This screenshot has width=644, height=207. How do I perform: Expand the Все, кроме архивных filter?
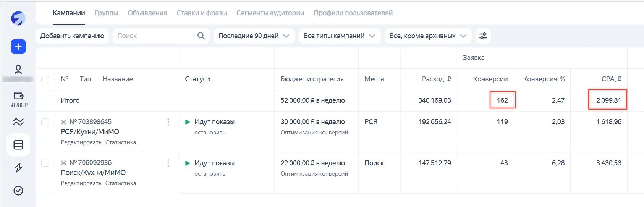[x=427, y=36]
